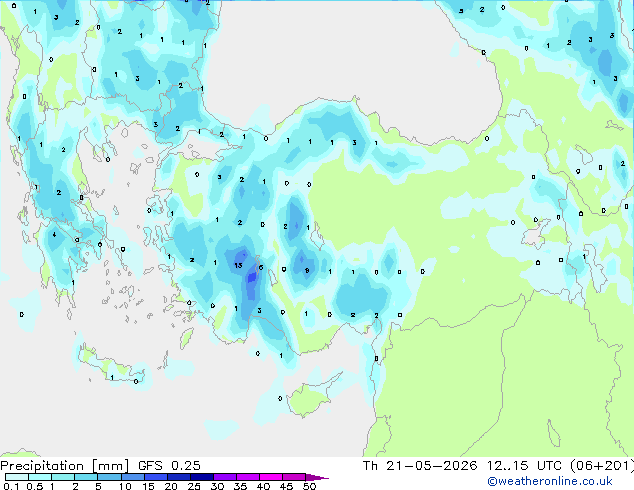Click the 'GFS 0.25' model label

(169, 466)
